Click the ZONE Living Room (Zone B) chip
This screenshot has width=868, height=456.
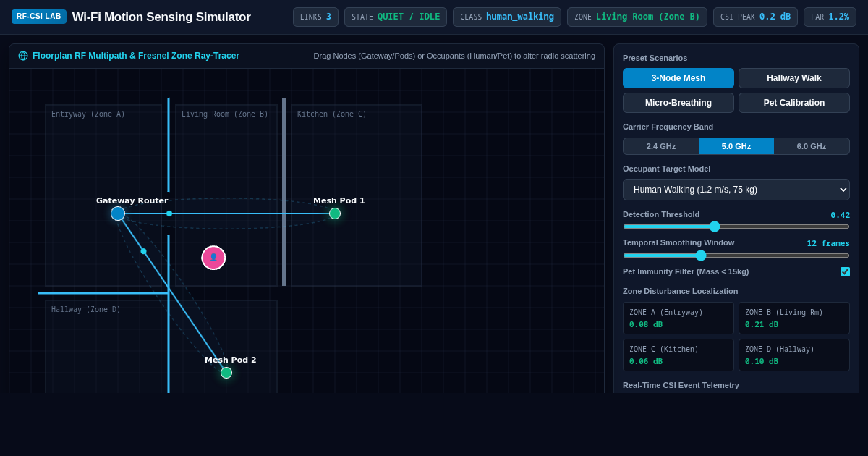click(637, 17)
